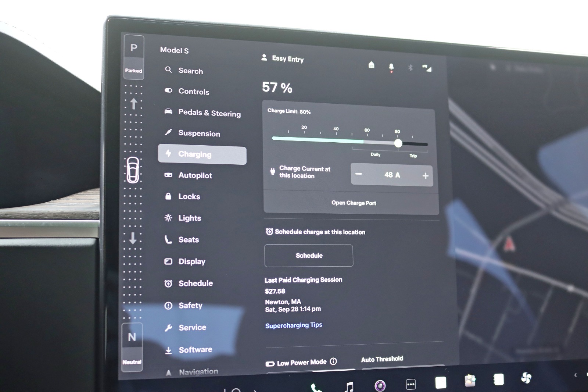The height and width of the screenshot is (392, 588).
Task: Launch the music note media app
Action: pyautogui.click(x=349, y=386)
